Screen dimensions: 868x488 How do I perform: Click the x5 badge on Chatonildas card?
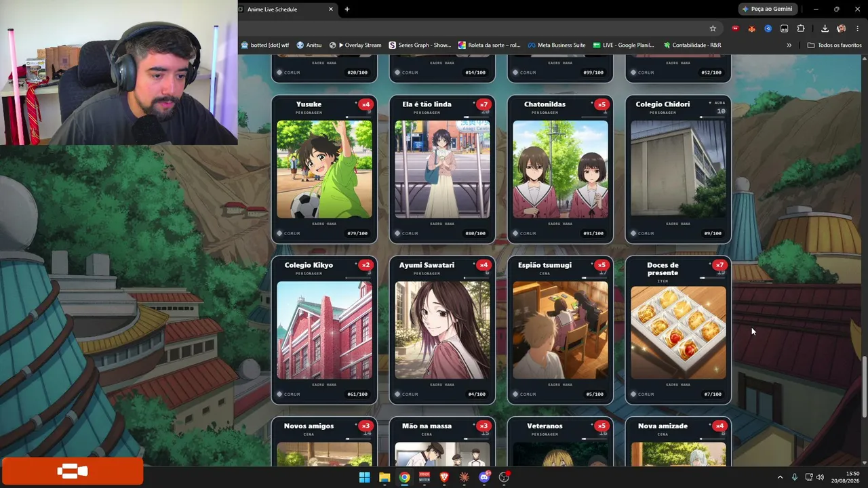(x=601, y=104)
